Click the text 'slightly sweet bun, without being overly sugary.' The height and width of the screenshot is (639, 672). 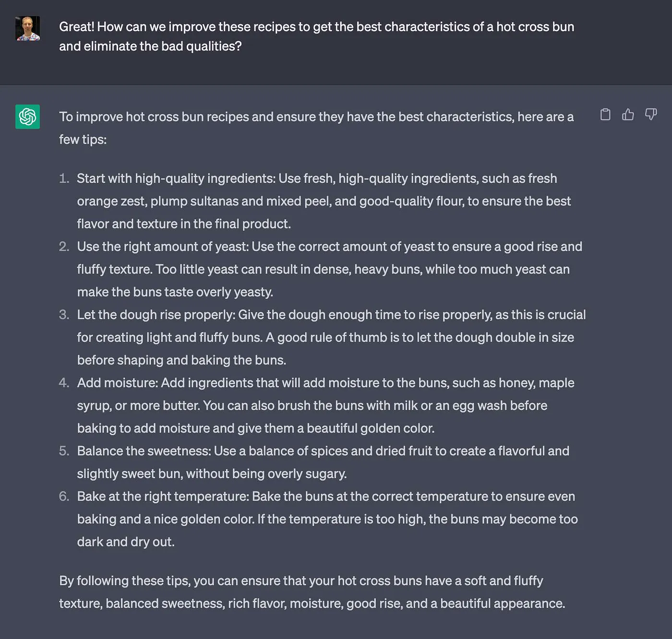212,473
